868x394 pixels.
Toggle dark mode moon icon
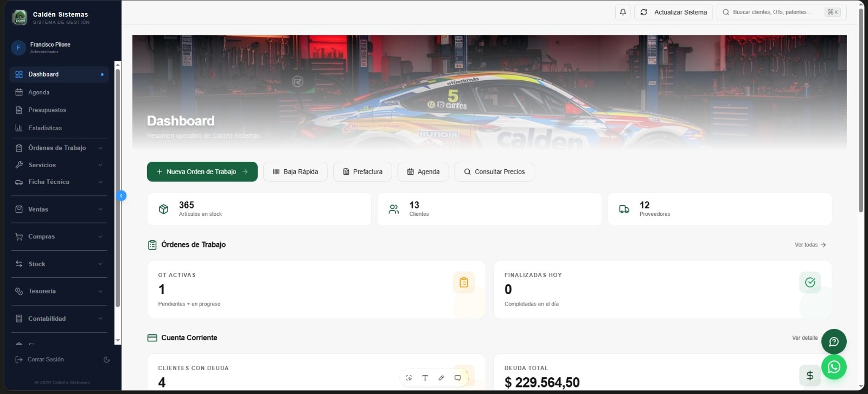coord(106,359)
